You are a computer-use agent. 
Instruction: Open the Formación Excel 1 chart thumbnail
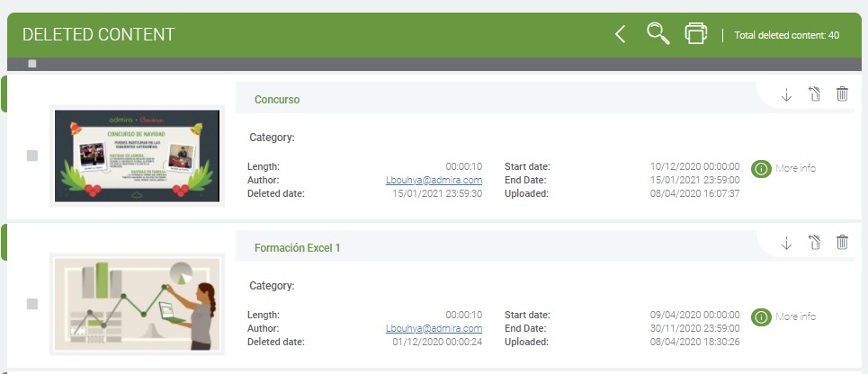click(137, 304)
